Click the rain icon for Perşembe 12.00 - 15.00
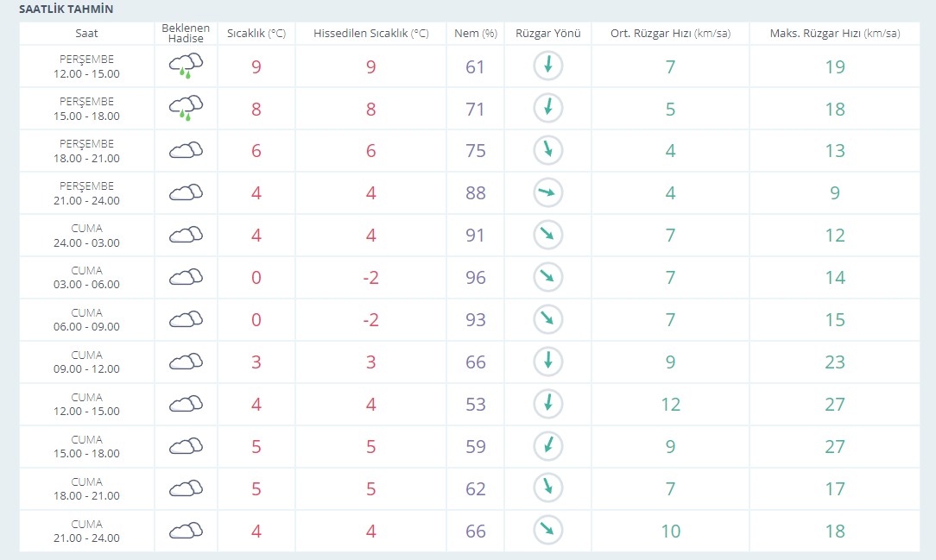The height and width of the screenshot is (560, 936). coord(186,66)
